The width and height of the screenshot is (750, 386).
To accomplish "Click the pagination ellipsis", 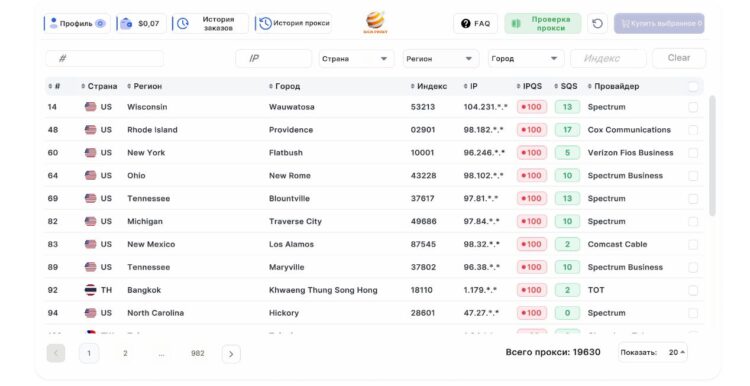I will pyautogui.click(x=162, y=353).
